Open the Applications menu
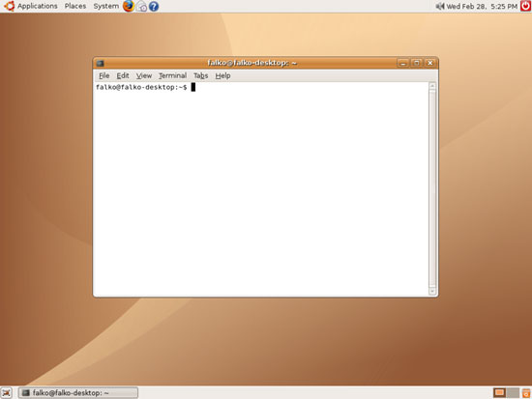The height and width of the screenshot is (399, 532). 38,6
